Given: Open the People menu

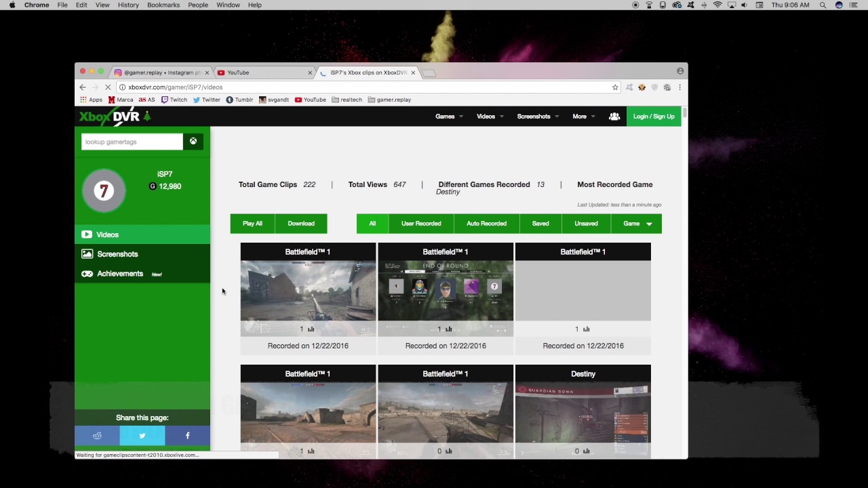Looking at the screenshot, I should coord(198,5).
